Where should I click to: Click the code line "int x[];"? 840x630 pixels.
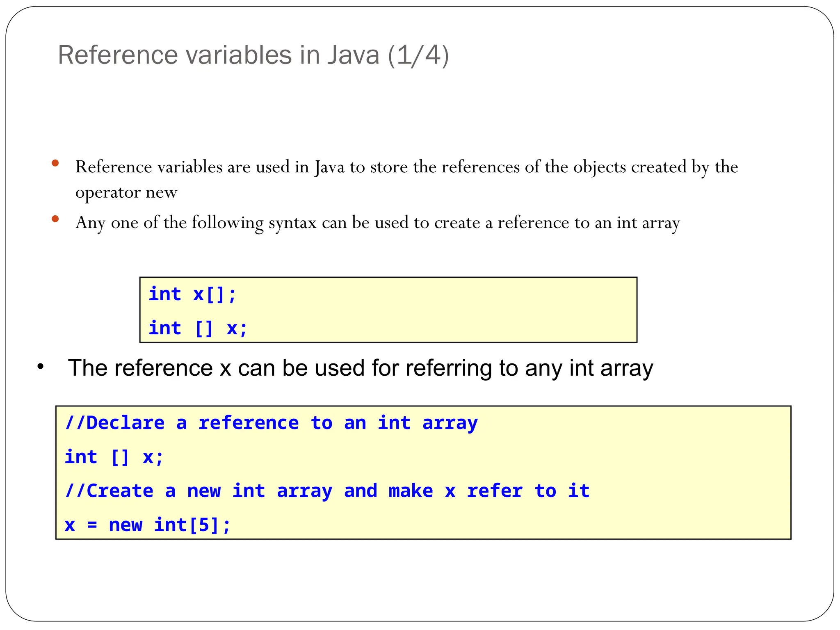pos(192,294)
